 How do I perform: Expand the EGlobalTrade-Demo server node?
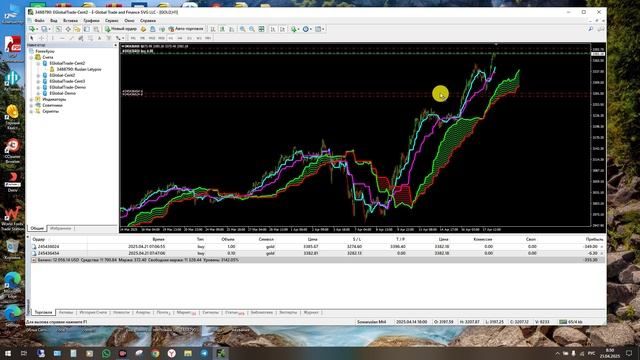(x=38, y=87)
